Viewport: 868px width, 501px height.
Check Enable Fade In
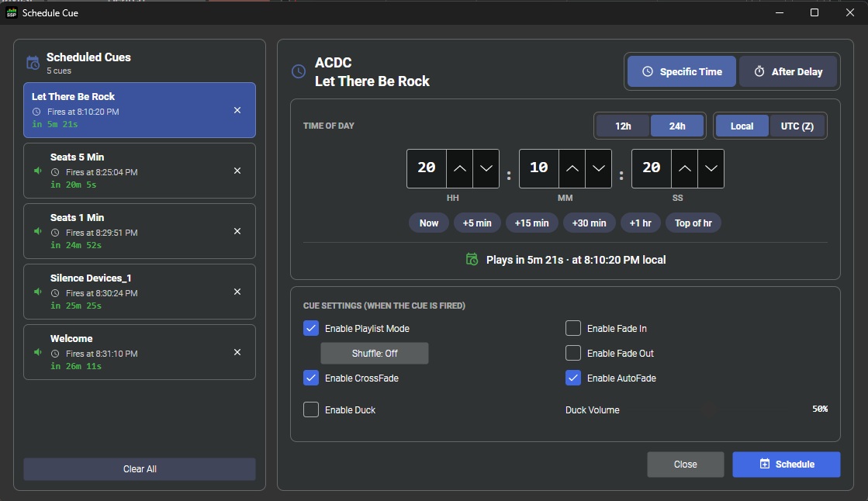573,328
